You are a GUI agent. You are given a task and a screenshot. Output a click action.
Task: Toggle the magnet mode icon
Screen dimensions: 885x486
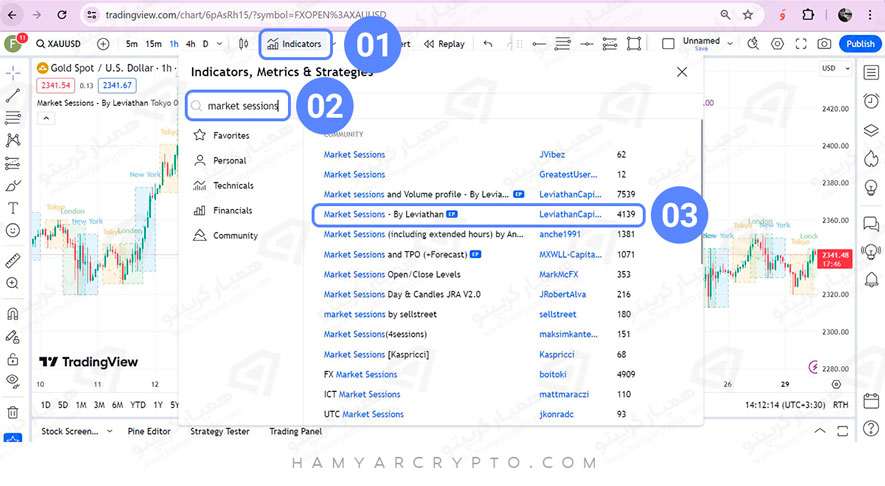pyautogui.click(x=13, y=312)
